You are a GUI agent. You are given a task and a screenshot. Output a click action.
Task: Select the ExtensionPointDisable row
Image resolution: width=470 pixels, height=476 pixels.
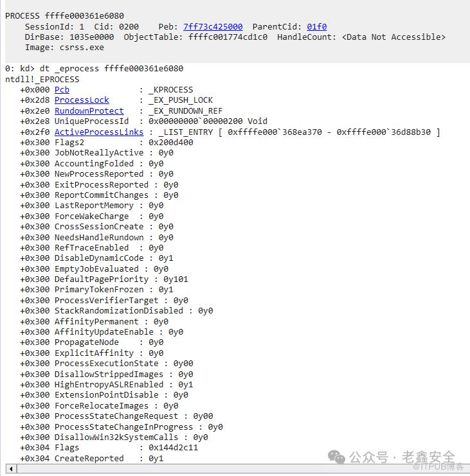[x=104, y=395]
